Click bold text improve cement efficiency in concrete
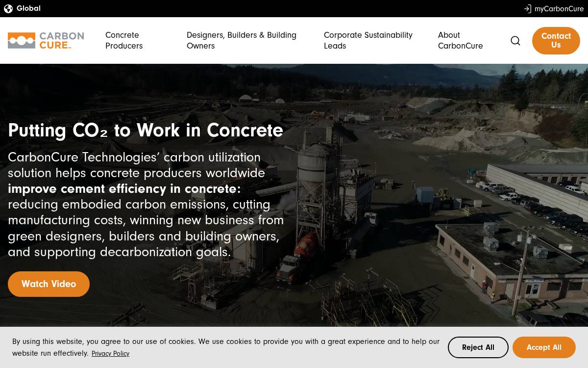Screen dimensions: 588x368 click(x=124, y=189)
